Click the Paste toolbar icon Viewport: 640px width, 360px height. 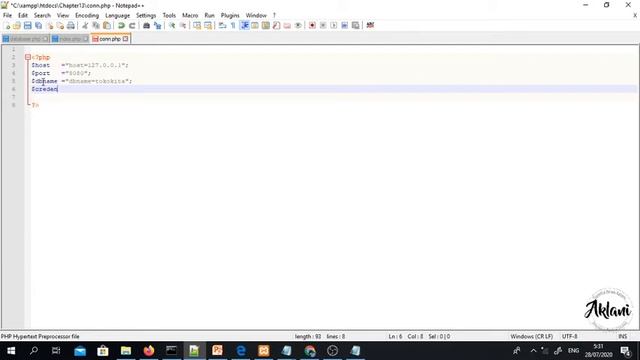(x=107, y=26)
